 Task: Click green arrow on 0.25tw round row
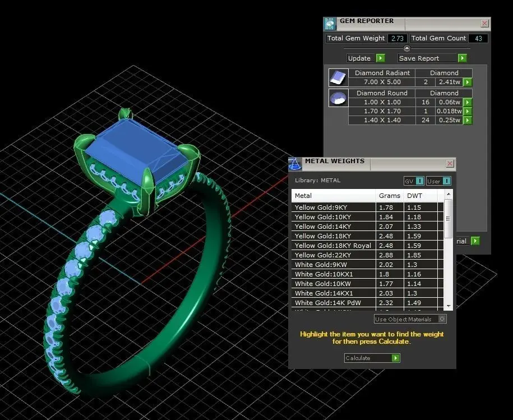[468, 121]
